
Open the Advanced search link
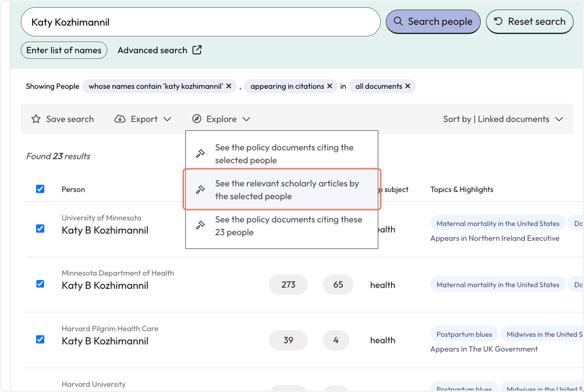point(160,50)
